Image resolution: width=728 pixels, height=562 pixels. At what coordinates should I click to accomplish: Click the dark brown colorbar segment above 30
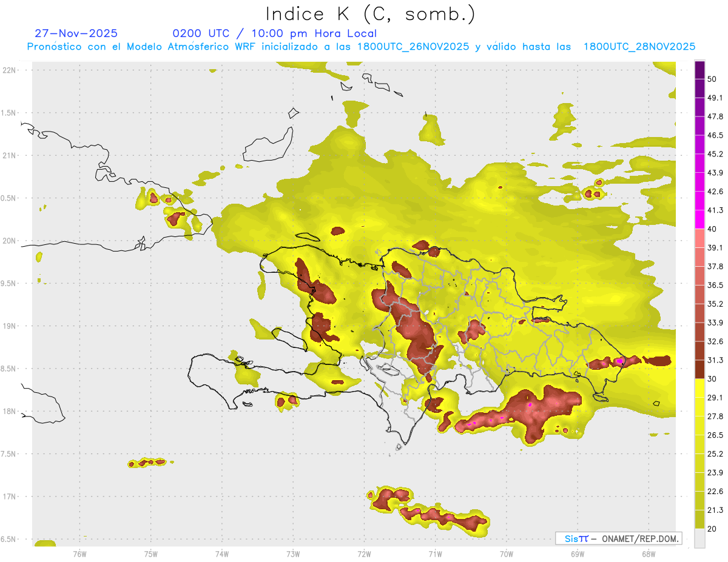click(700, 369)
